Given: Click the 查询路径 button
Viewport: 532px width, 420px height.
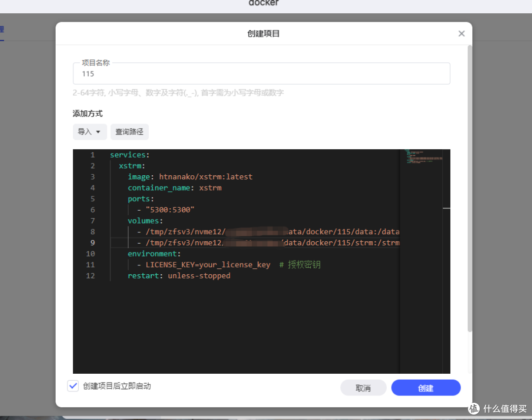Looking at the screenshot, I should click(x=129, y=131).
